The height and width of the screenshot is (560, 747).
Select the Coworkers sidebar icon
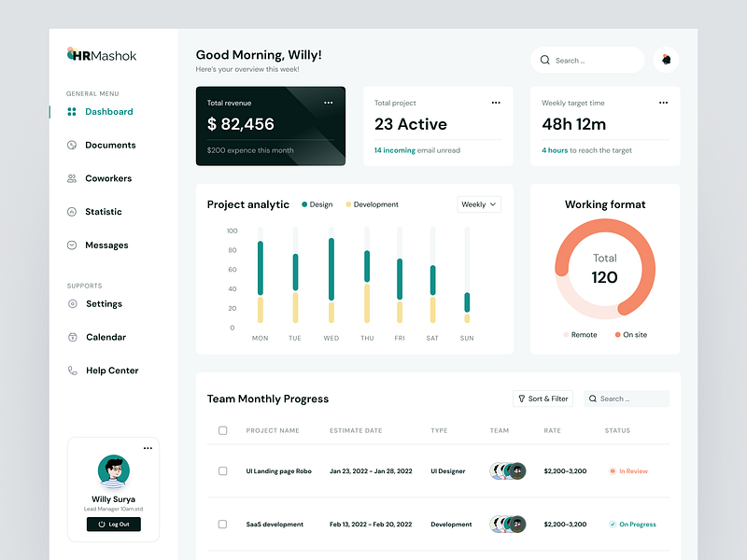click(73, 178)
